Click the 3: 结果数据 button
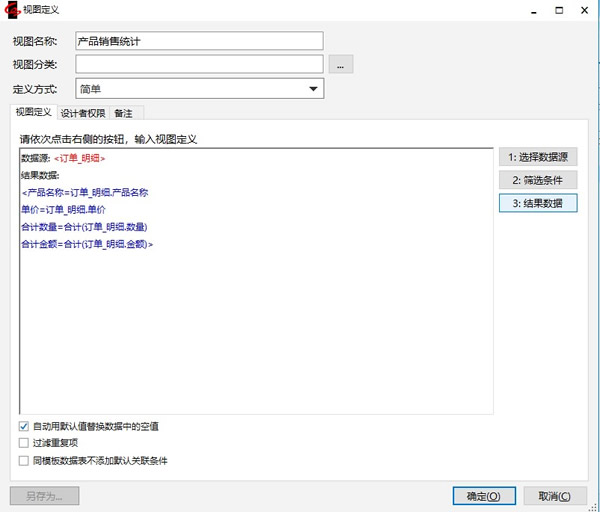This screenshot has width=600, height=512. (538, 203)
